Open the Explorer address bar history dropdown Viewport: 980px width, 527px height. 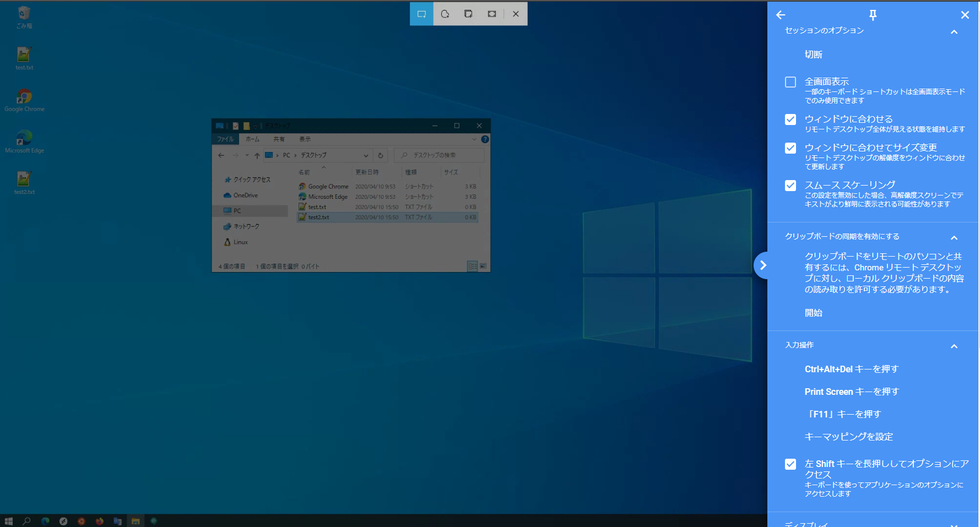[x=366, y=155]
